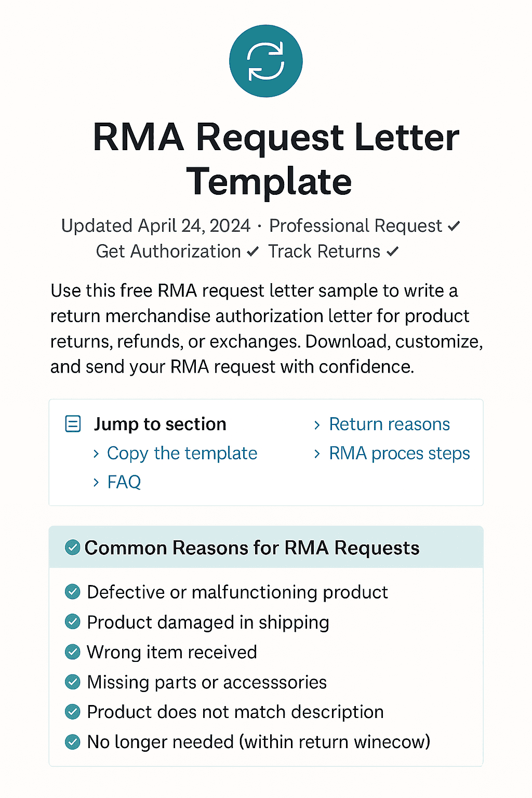
Task: Expand the chevron before Return reasons
Action: tap(317, 424)
